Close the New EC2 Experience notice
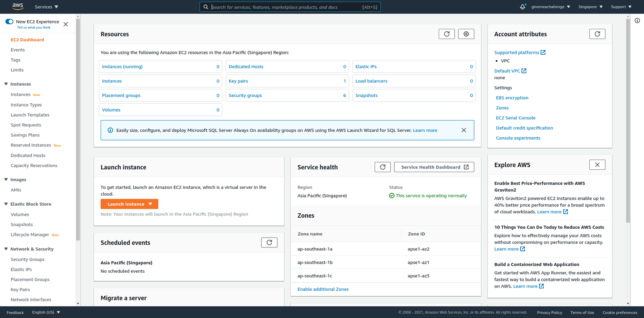This screenshot has height=318, width=644. click(x=66, y=24)
